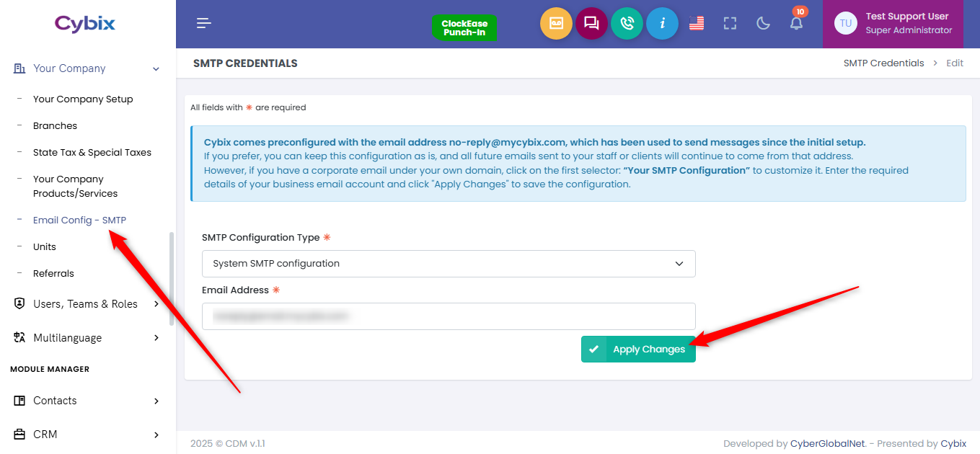Click the Your Company building icon
980x454 pixels.
pyautogui.click(x=19, y=68)
